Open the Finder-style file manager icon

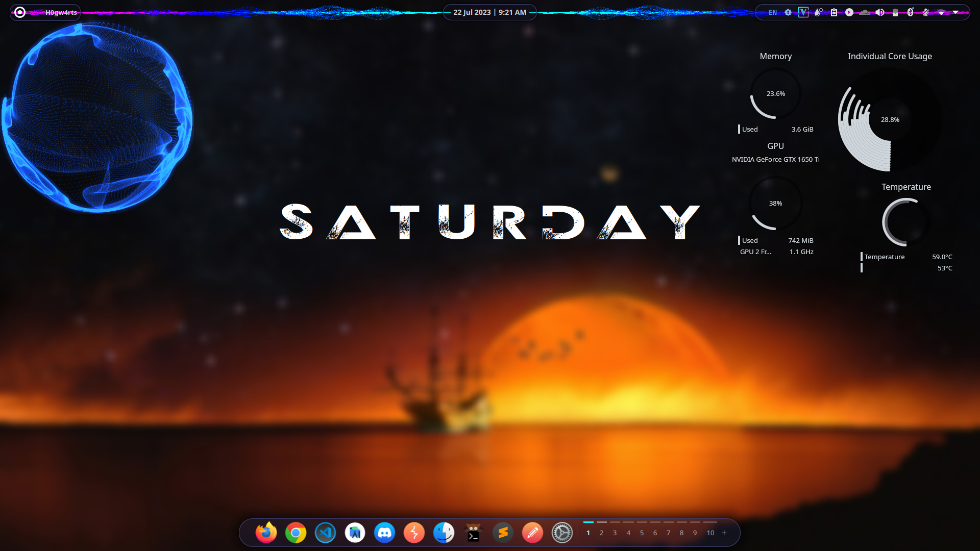pyautogui.click(x=444, y=533)
